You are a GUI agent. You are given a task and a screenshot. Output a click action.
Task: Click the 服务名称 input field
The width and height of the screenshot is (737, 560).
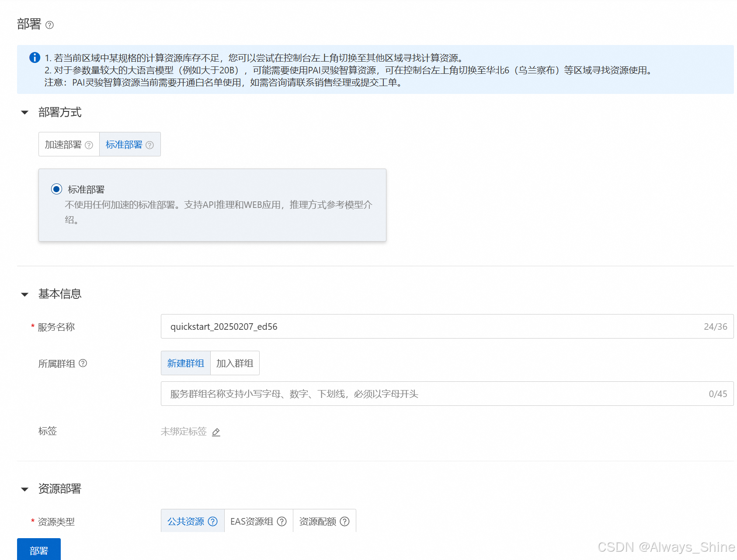[x=447, y=326]
